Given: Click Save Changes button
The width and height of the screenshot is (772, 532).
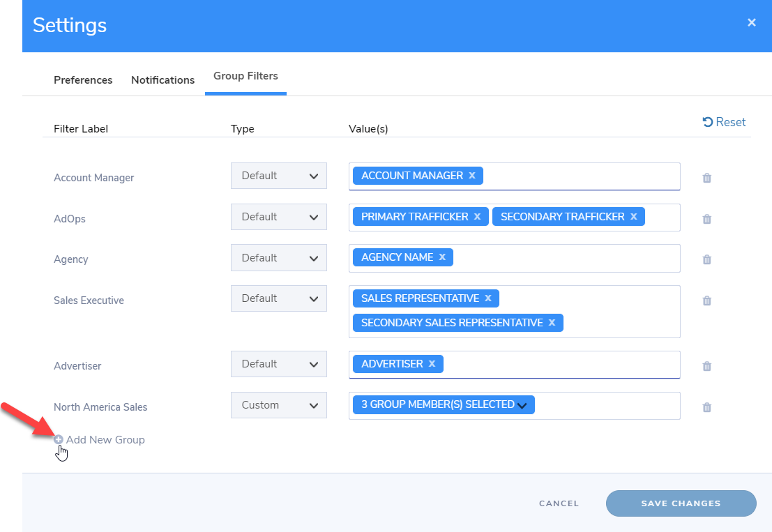Looking at the screenshot, I should click(681, 503).
